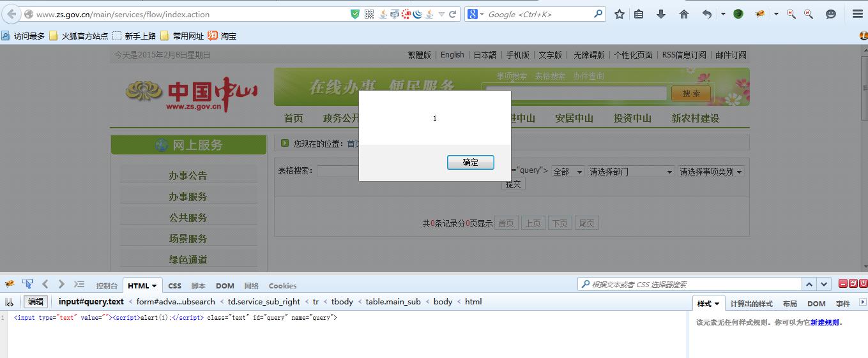Click the 办事公告 sidebar item
The image size is (868, 358).
click(x=188, y=175)
